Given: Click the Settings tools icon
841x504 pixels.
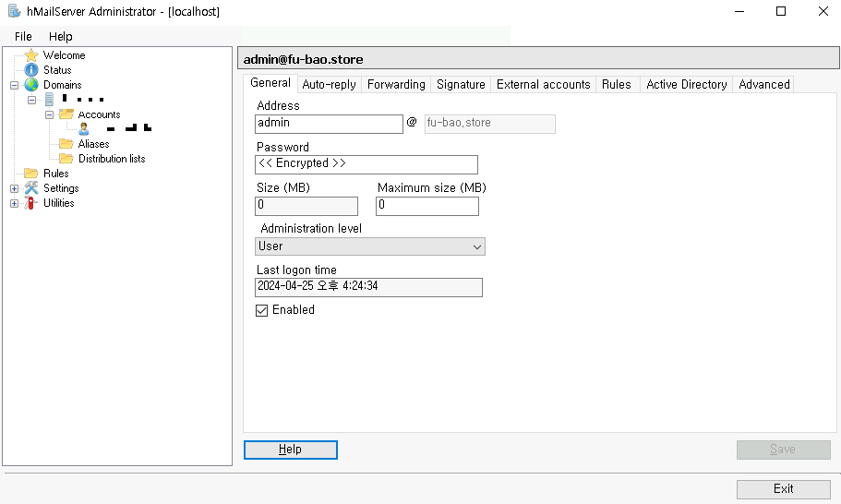Looking at the screenshot, I should click(x=31, y=187).
